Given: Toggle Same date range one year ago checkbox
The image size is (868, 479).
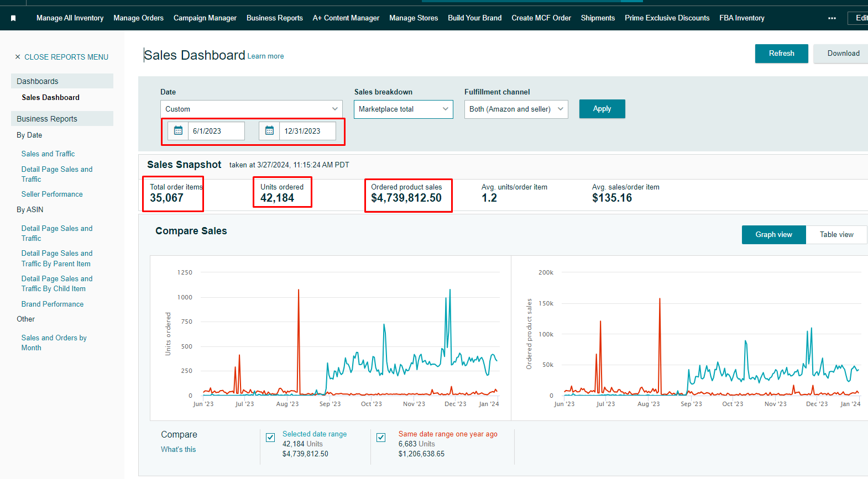Looking at the screenshot, I should click(381, 438).
